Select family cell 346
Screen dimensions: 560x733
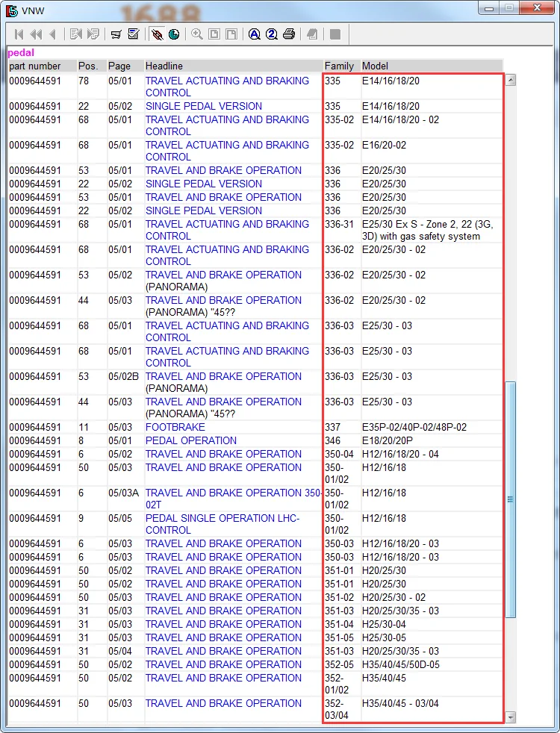coord(333,441)
